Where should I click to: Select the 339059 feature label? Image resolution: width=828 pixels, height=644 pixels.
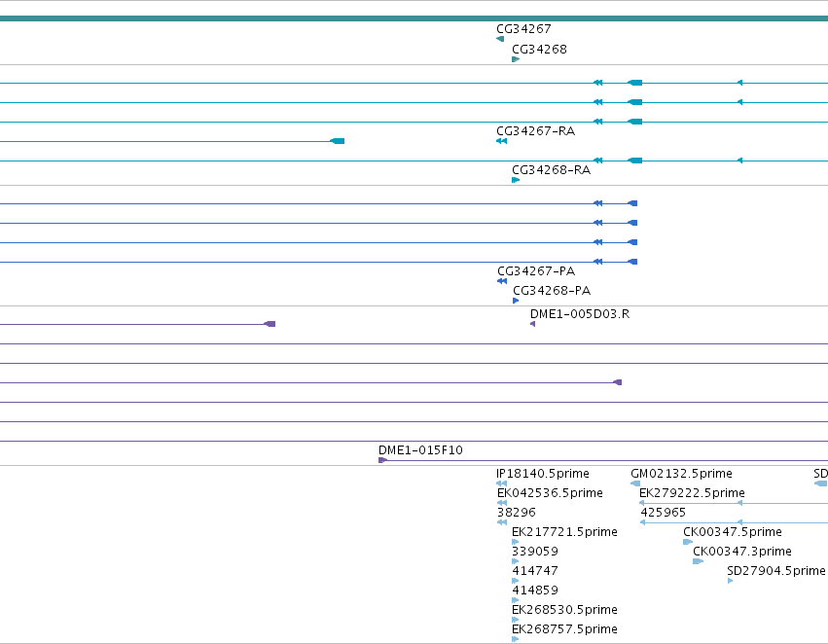click(535, 552)
